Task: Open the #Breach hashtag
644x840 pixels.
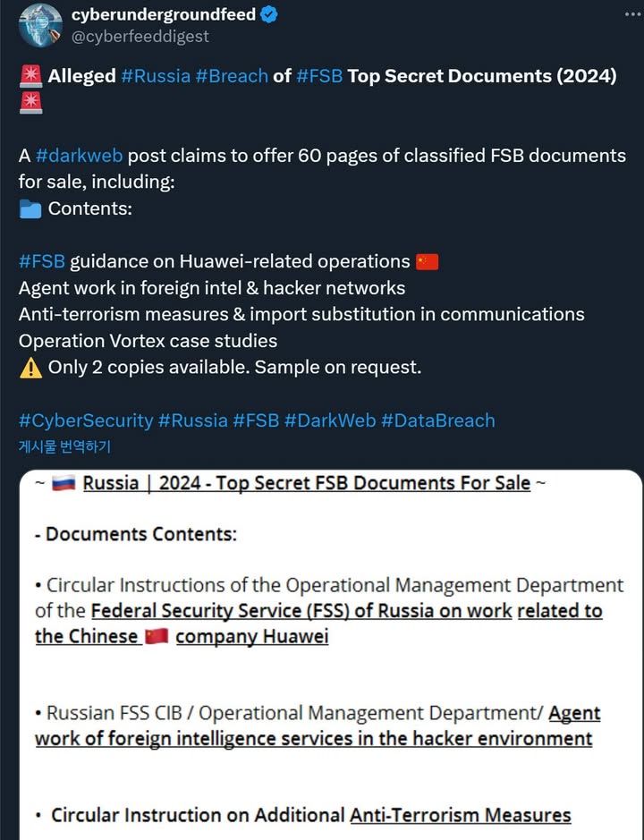Action: (x=232, y=75)
